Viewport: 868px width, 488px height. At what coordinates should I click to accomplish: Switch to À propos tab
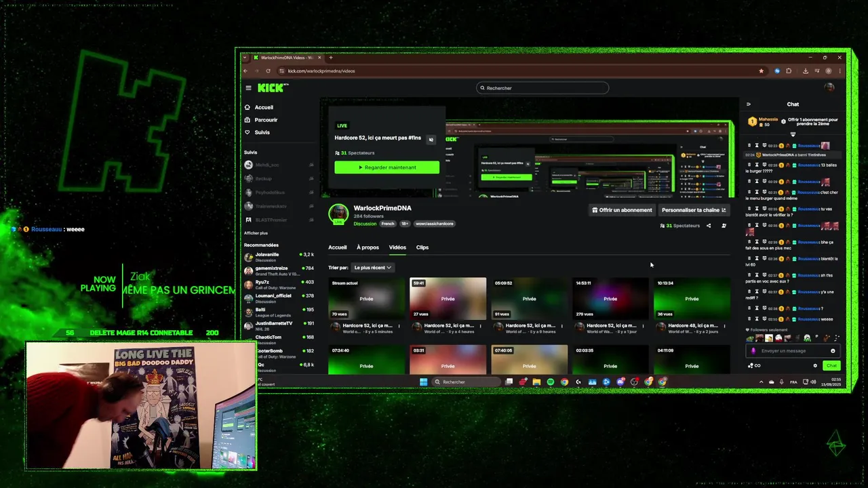click(x=368, y=247)
